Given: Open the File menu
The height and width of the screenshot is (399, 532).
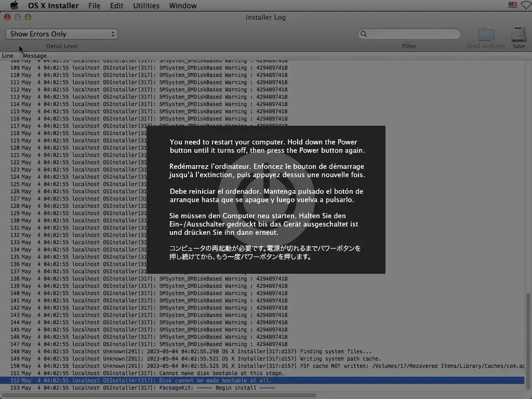Looking at the screenshot, I should click(x=94, y=6).
